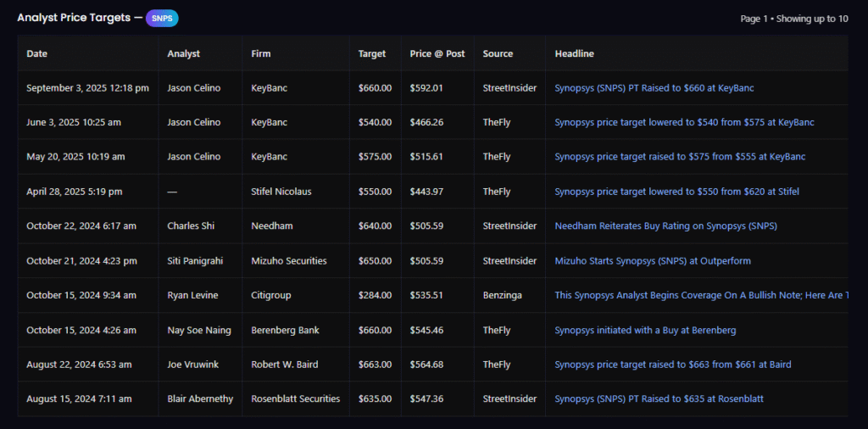Open 'Needham Reiterates Buy Rating on Synopsys' link

click(x=665, y=226)
